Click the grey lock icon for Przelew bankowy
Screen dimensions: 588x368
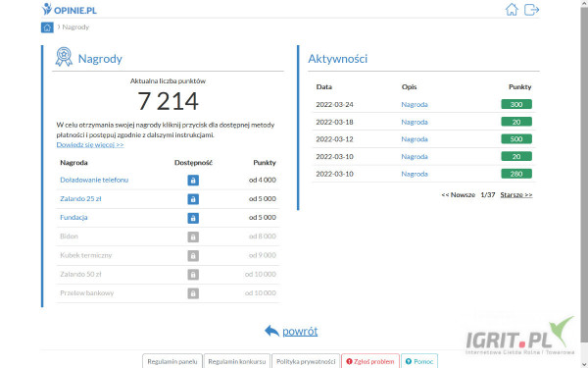[x=193, y=293]
